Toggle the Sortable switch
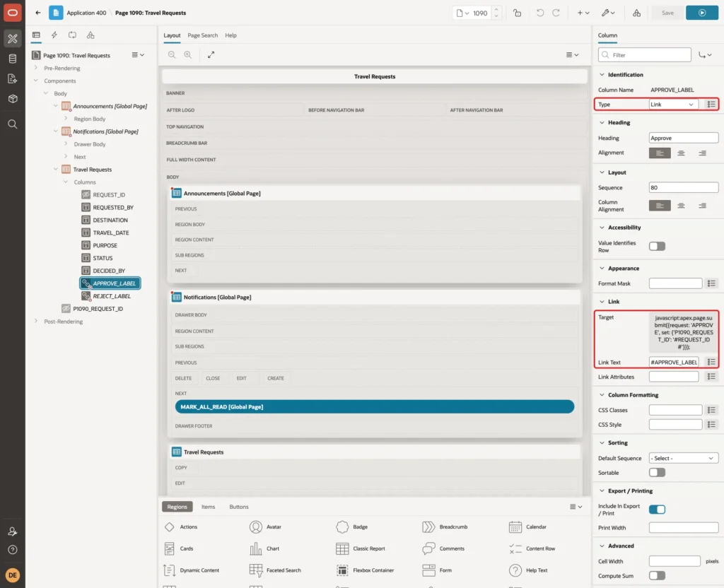This screenshot has height=588, width=724. 657,473
